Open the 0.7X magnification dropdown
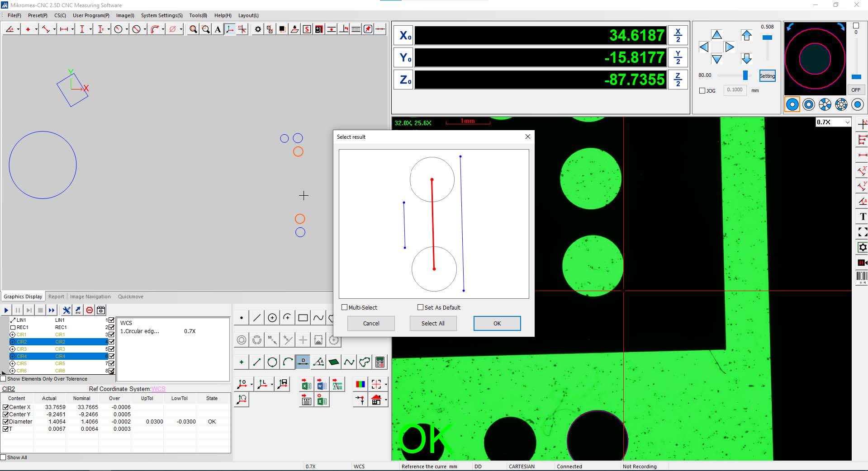Viewport: 868px width, 471px height. pyautogui.click(x=847, y=122)
